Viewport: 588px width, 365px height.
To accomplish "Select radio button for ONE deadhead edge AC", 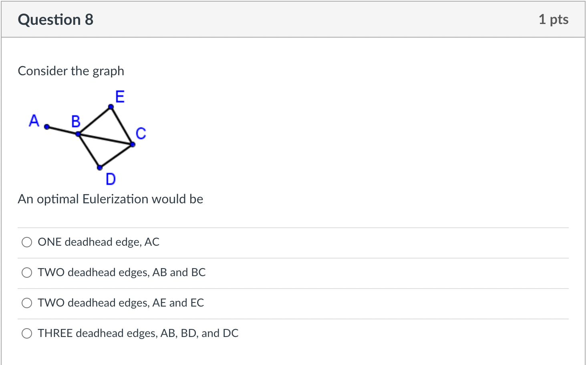I will click(26, 242).
